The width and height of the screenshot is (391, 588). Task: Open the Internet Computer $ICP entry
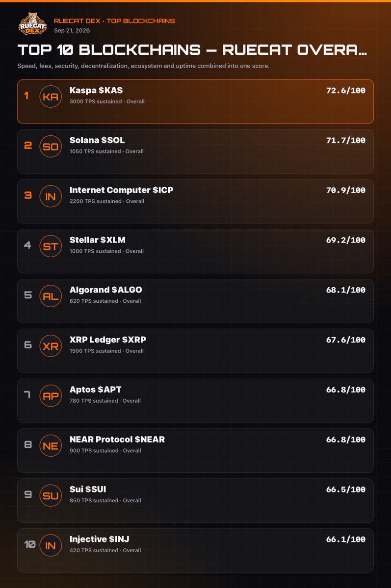pyautogui.click(x=195, y=201)
